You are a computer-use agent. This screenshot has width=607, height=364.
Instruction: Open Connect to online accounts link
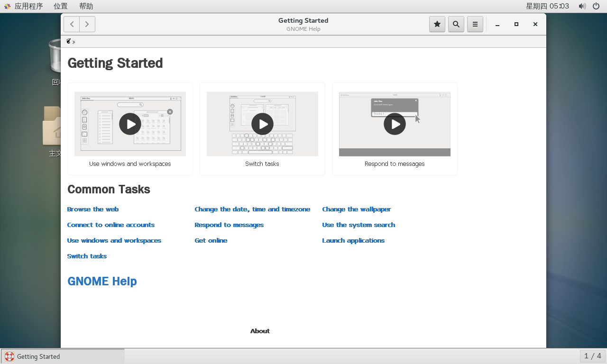(x=111, y=225)
